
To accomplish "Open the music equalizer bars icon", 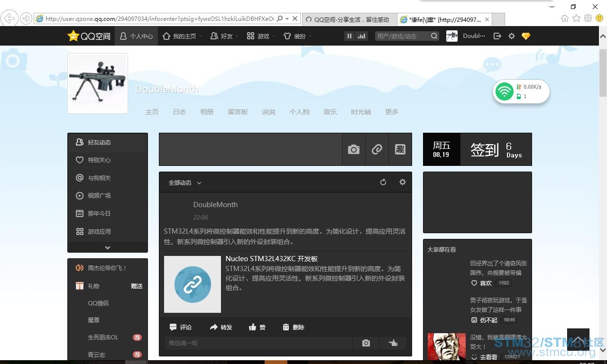I will (362, 36).
